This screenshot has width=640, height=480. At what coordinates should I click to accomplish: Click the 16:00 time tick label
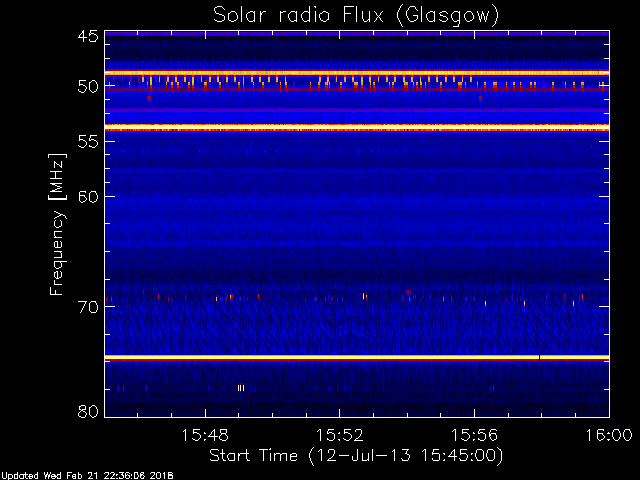(609, 435)
